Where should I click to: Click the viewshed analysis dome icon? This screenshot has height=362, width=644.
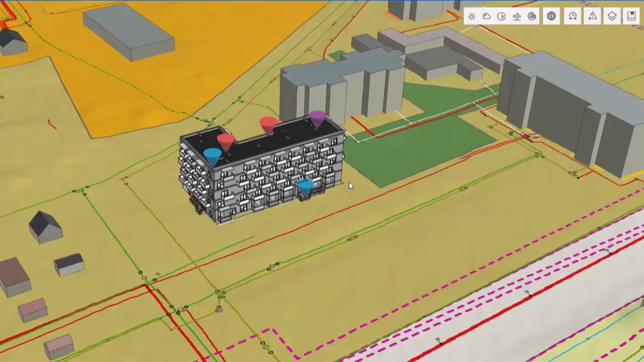pos(532,16)
